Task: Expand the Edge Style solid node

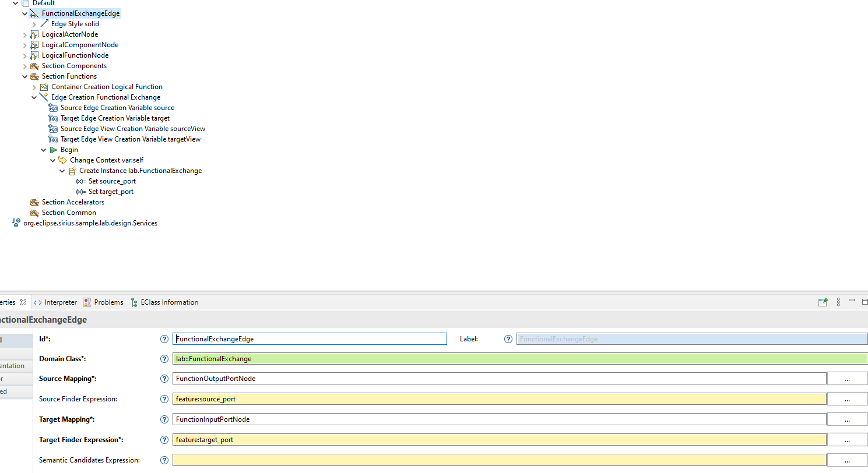Action: click(x=34, y=24)
